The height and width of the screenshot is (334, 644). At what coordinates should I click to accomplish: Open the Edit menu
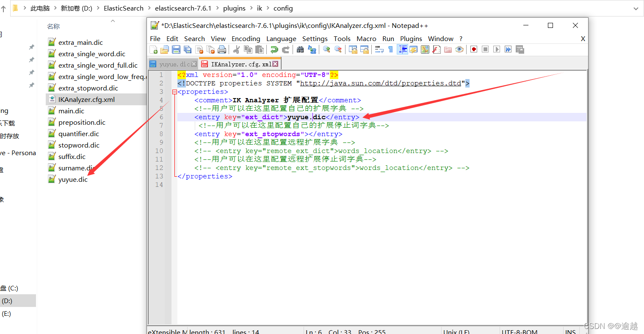click(172, 38)
